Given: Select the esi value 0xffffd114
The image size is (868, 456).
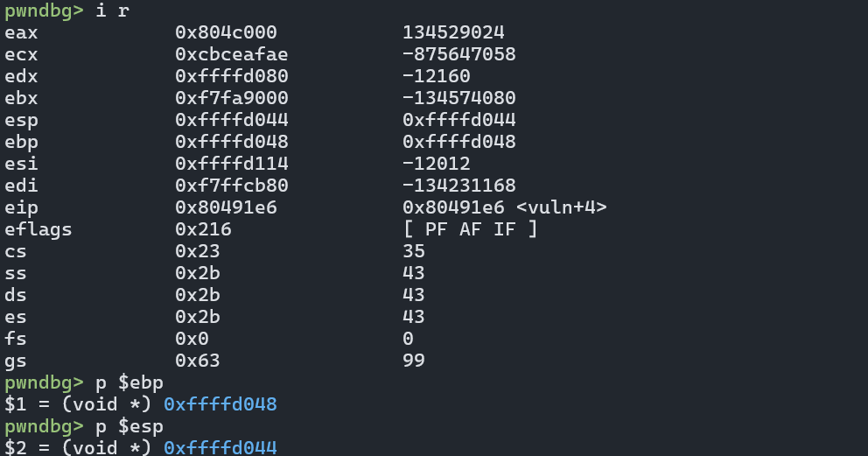Looking at the screenshot, I should (x=232, y=165).
